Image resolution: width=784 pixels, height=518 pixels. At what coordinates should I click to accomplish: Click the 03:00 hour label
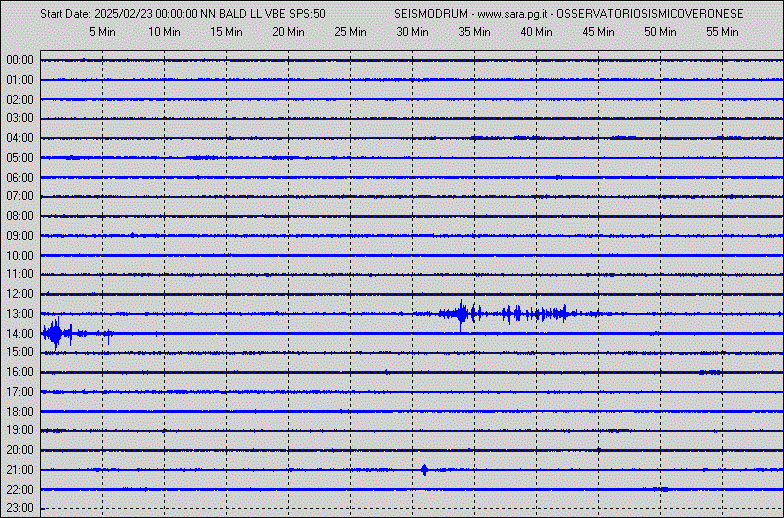coord(20,118)
